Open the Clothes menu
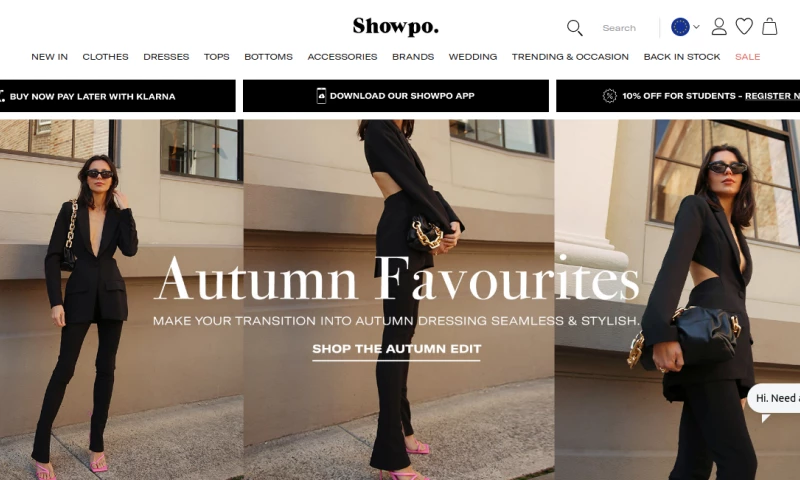The image size is (800, 480). (x=106, y=57)
